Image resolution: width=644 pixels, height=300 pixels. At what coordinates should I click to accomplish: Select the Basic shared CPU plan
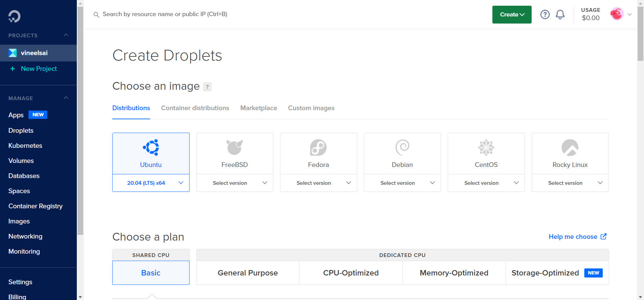coord(151,273)
